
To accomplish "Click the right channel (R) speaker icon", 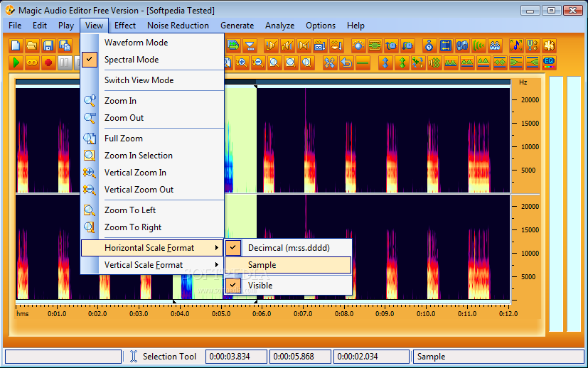I will (288, 45).
